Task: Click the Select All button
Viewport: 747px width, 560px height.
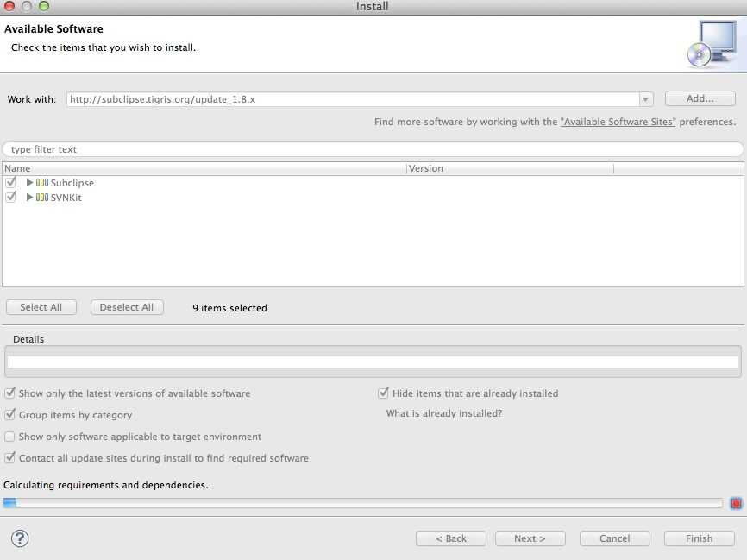Action: coord(41,307)
